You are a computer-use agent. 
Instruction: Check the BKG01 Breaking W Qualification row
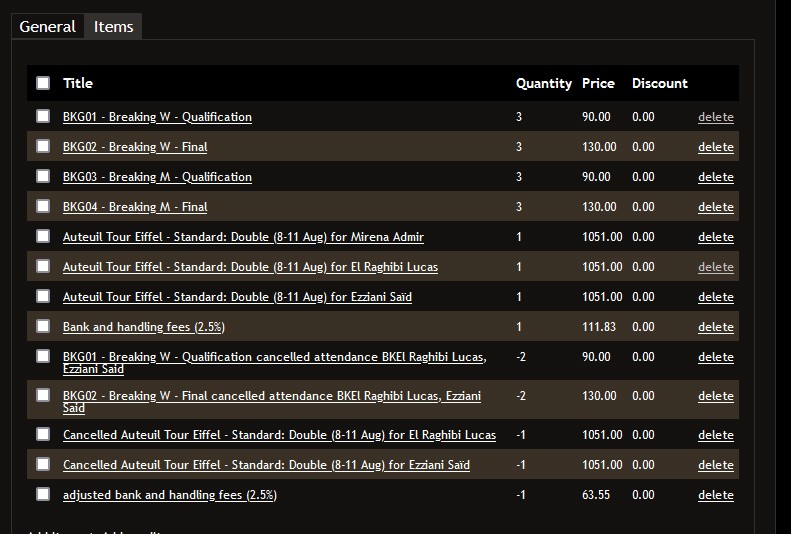click(x=43, y=116)
